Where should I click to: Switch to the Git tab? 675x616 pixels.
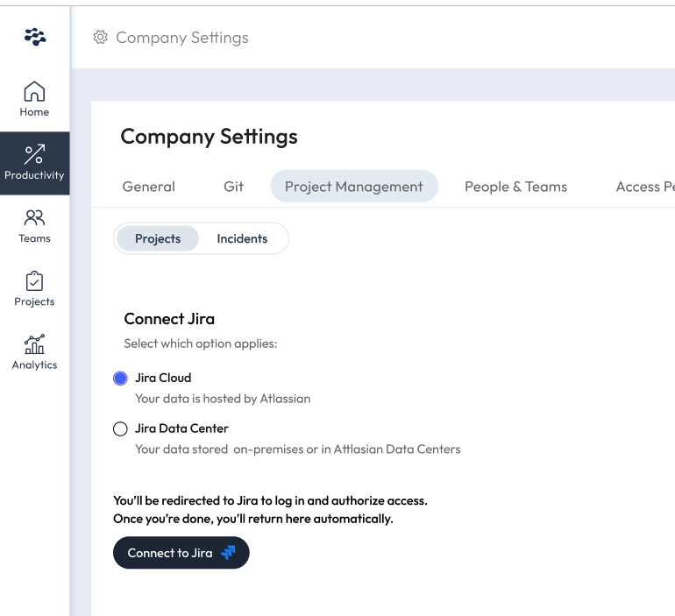tap(233, 187)
